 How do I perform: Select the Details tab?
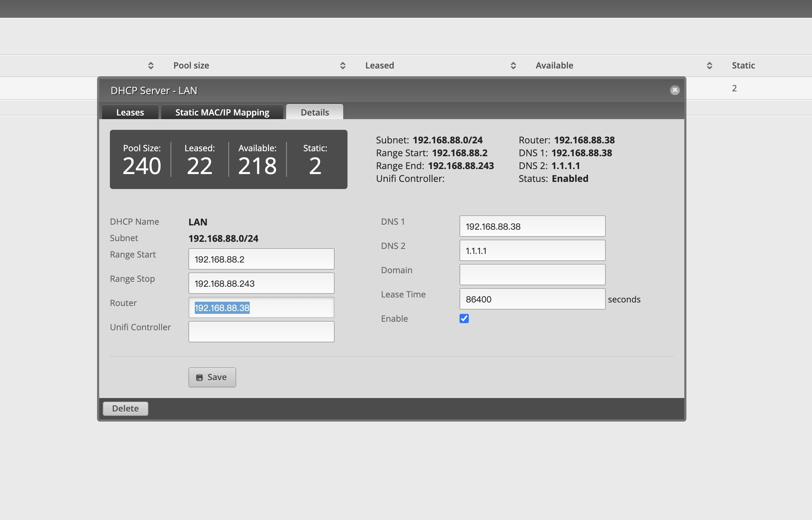pos(315,112)
